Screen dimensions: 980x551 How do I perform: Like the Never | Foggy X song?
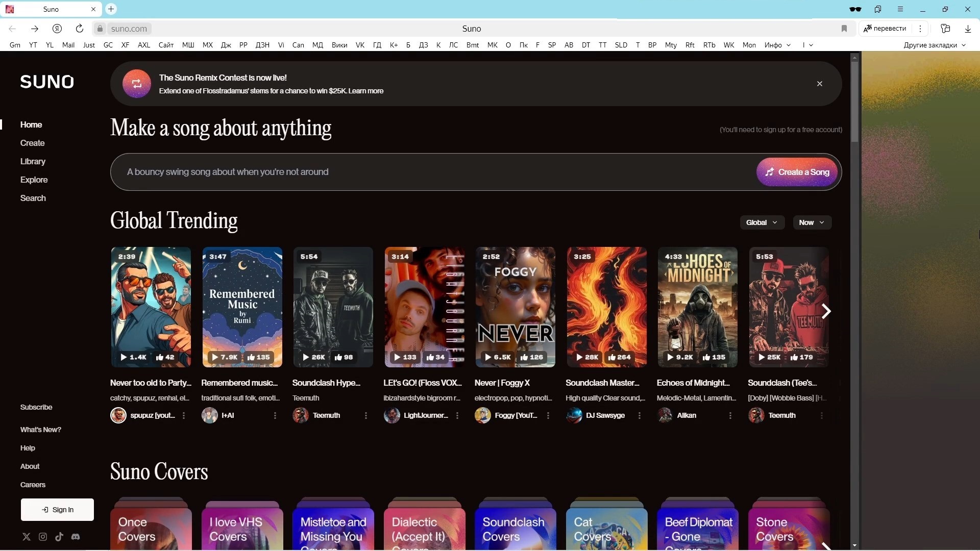click(x=531, y=357)
